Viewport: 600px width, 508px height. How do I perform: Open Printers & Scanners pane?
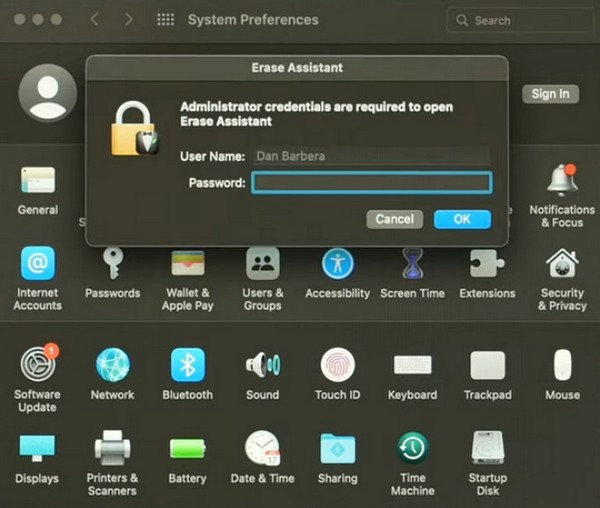point(112,448)
